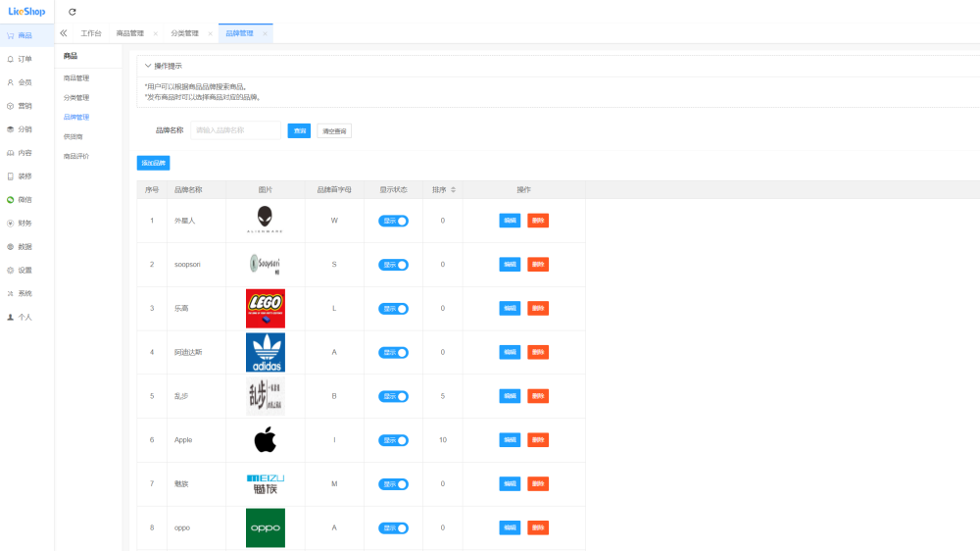Switch to the 分类管理 tab
The width and height of the screenshot is (980, 551).
(184, 33)
